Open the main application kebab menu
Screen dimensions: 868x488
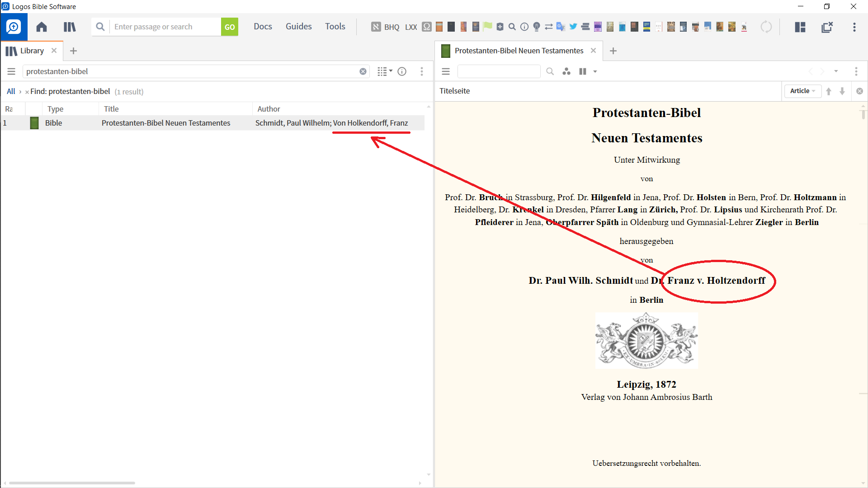click(x=854, y=27)
